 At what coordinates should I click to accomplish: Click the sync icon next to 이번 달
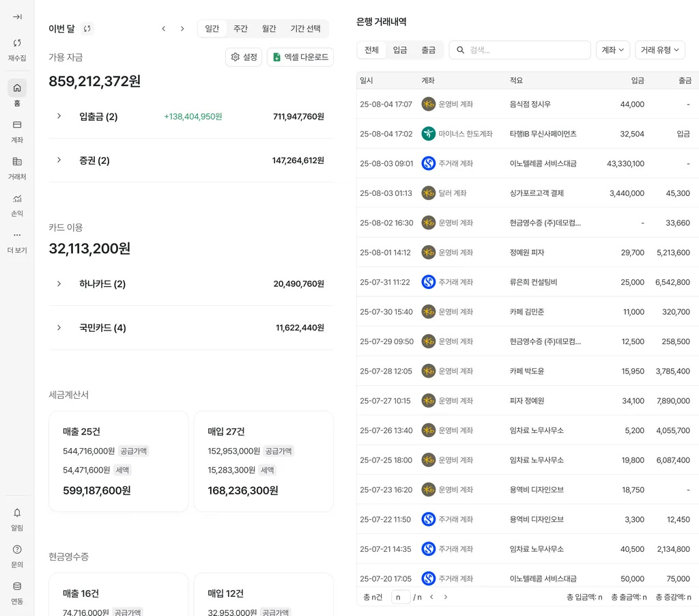click(87, 29)
